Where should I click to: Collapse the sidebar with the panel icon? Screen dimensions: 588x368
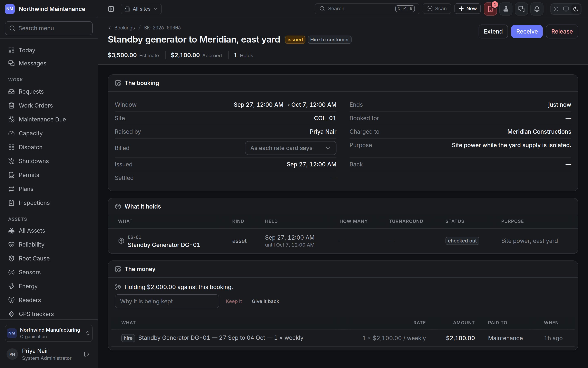coord(111,9)
